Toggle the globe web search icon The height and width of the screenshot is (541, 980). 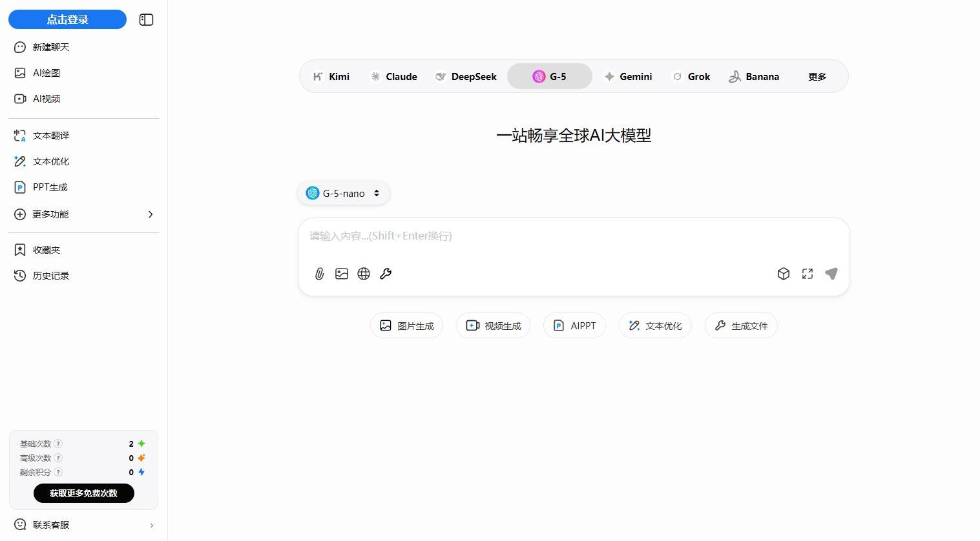(x=364, y=274)
